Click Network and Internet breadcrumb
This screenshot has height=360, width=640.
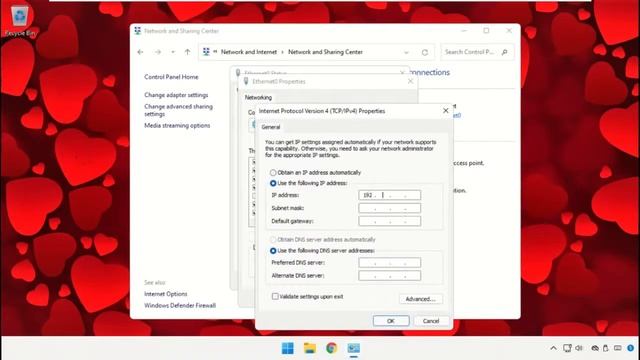pyautogui.click(x=249, y=52)
